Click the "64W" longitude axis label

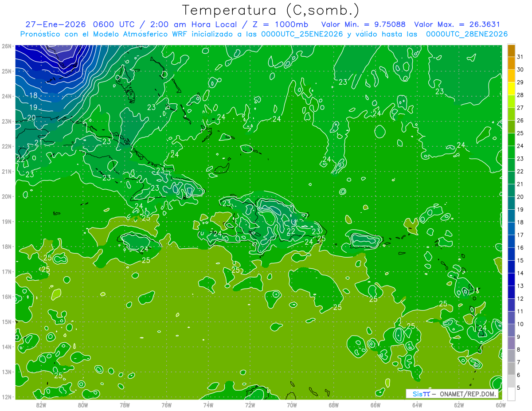pyautogui.click(x=417, y=405)
